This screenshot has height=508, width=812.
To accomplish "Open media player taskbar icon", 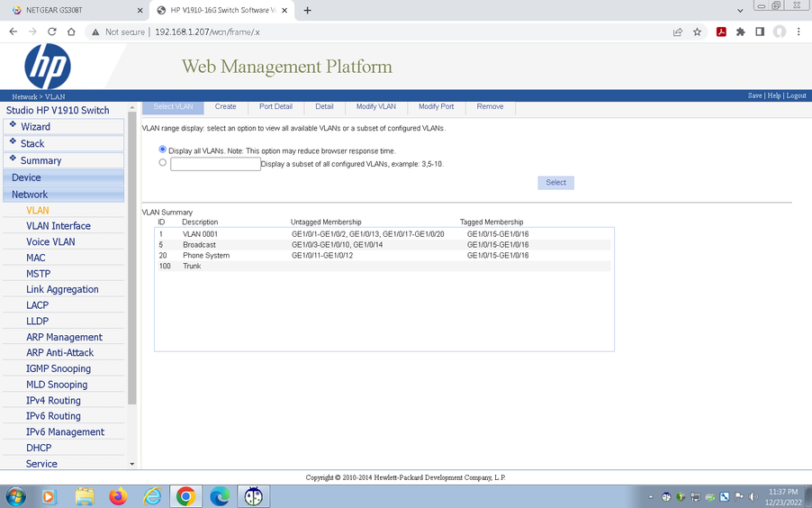I will (x=48, y=496).
